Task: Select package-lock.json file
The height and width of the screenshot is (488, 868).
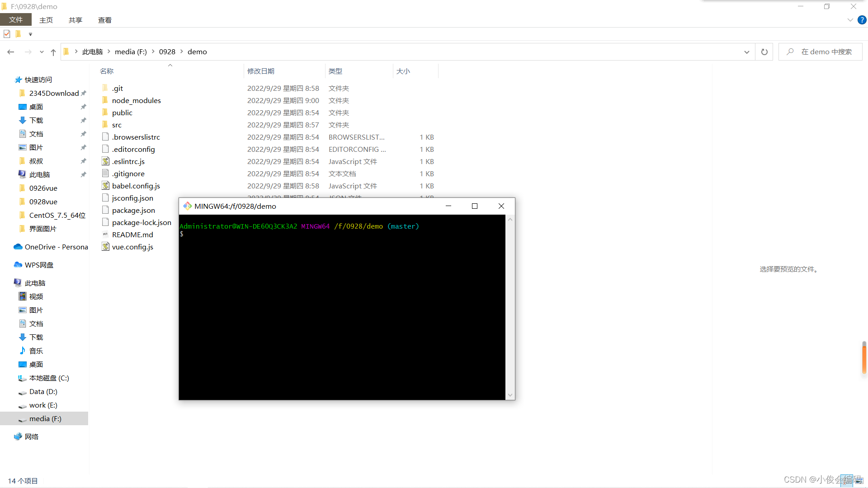Action: coord(142,222)
